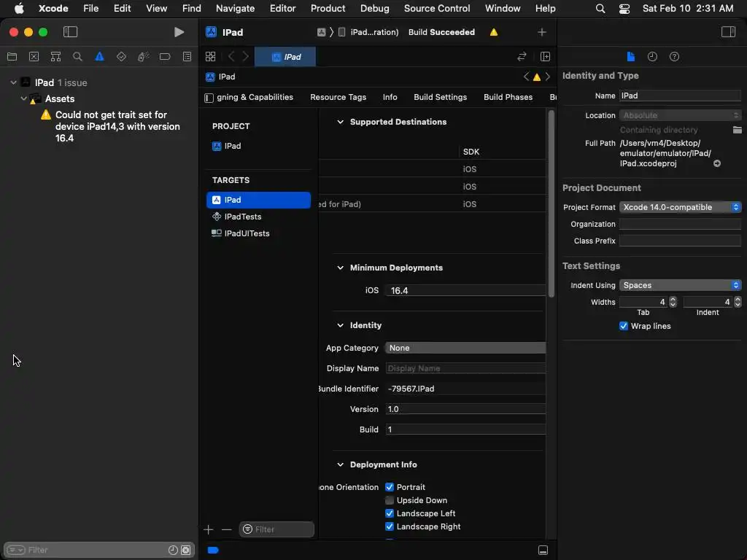Screen dimensions: 747x560
Task: Open the App Category dropdown
Action: click(465, 348)
